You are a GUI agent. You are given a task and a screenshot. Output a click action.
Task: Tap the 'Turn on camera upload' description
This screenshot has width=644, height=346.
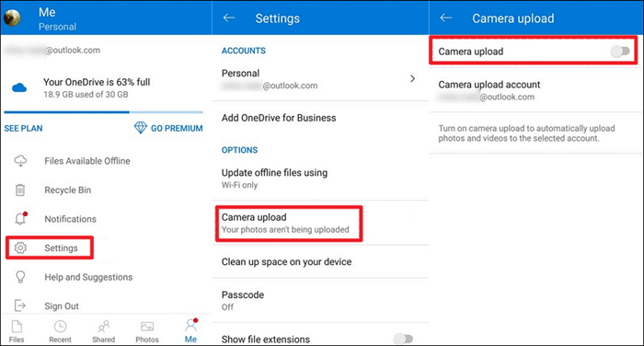click(526, 133)
